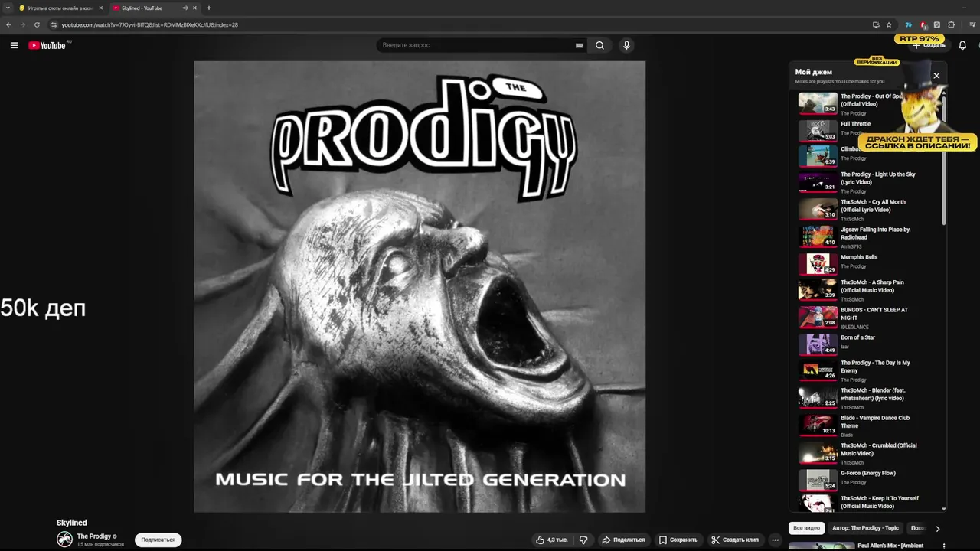Click the install app icon in address bar
Viewport: 980px width, 551px height.
point(876,24)
